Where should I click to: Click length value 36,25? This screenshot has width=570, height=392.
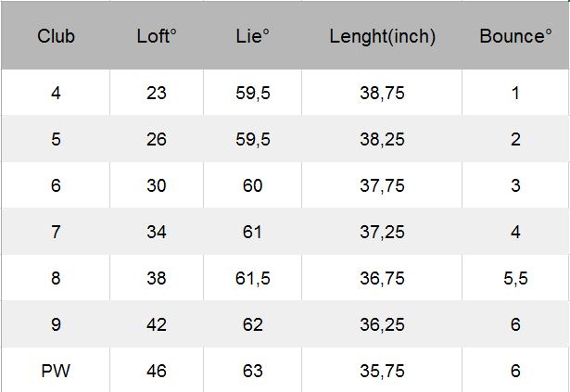[382, 324]
